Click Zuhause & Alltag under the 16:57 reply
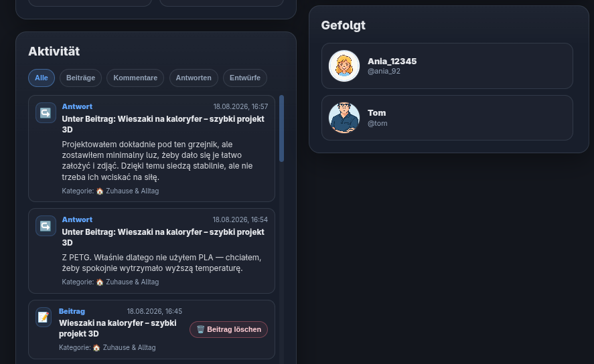 coord(132,191)
